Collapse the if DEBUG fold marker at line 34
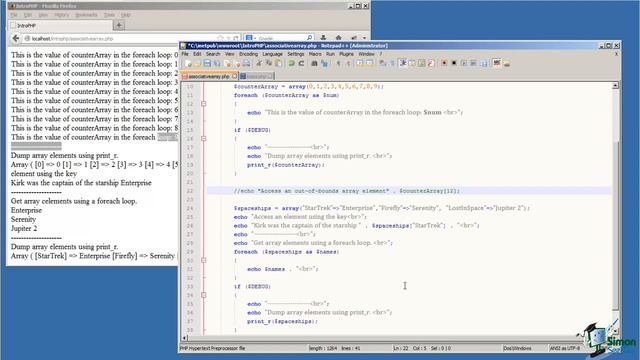Screen dimensions: 640x360 (x=204, y=295)
